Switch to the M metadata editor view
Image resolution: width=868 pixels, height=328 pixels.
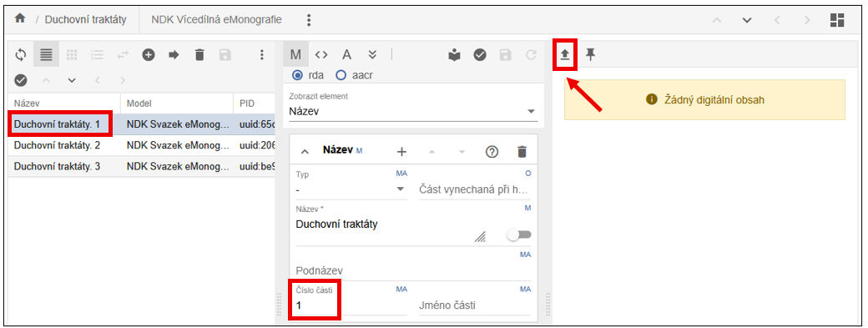tap(295, 54)
